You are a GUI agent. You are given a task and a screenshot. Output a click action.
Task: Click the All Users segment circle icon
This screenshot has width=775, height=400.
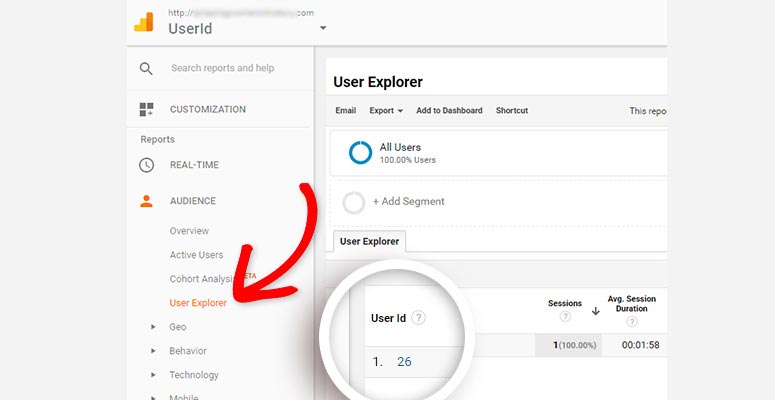tap(360, 153)
